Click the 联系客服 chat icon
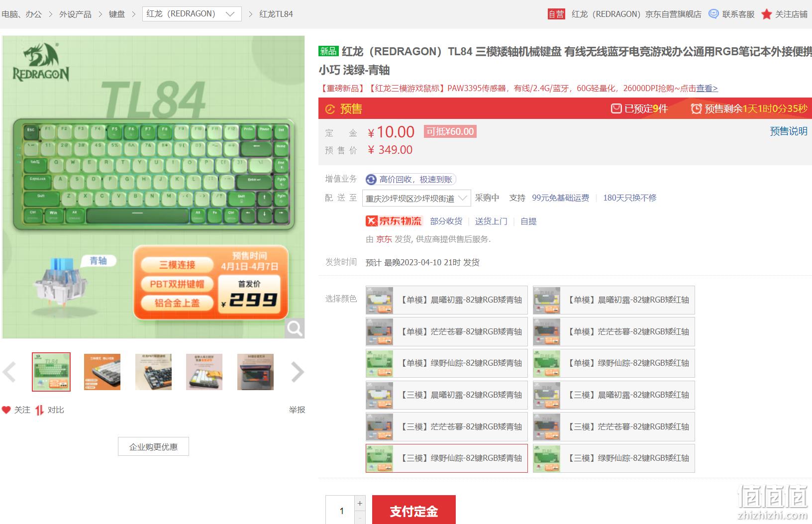Image resolution: width=812 pixels, height=524 pixels. (713, 14)
